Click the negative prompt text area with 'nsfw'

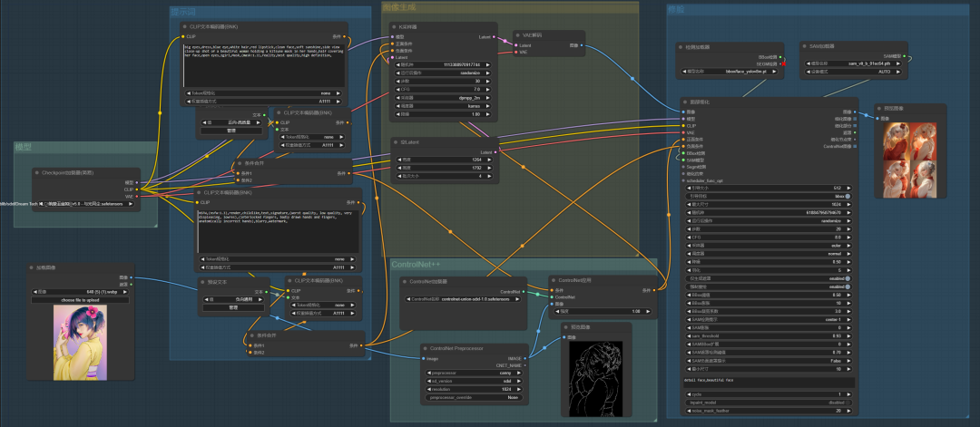(x=279, y=231)
